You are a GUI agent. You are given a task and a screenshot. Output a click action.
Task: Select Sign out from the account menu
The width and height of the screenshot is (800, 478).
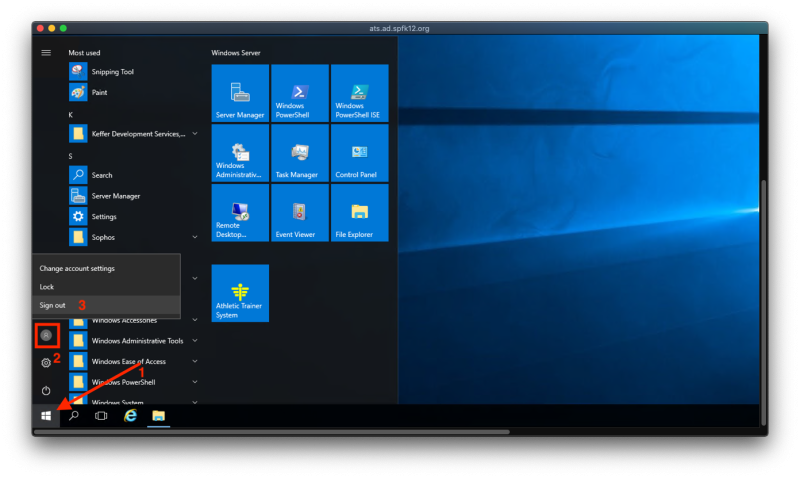[53, 305]
